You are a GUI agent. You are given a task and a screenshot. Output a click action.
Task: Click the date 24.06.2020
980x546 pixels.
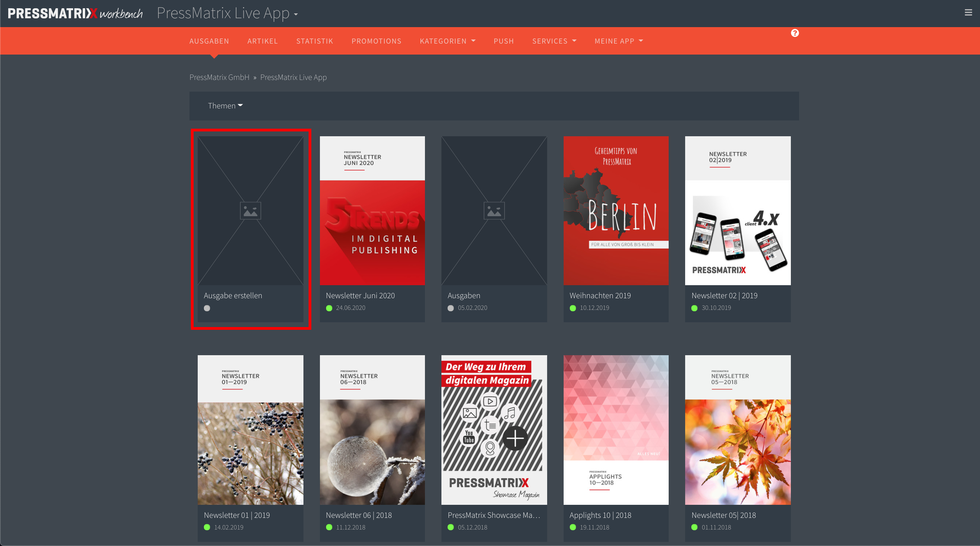point(350,307)
